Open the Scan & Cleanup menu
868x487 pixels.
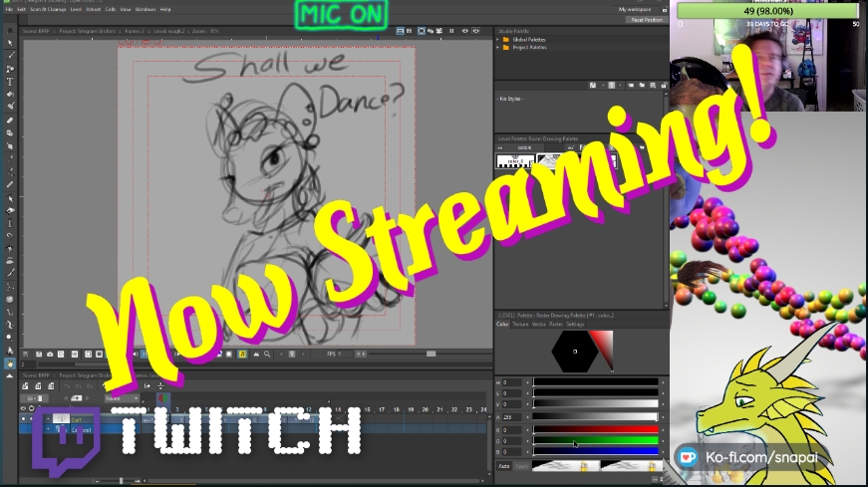48,9
